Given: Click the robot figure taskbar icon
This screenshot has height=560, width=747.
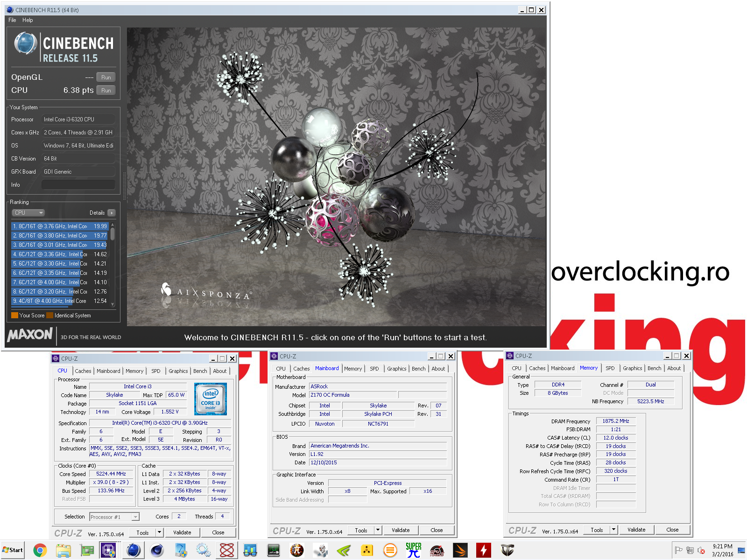Looking at the screenshot, I should (x=320, y=551).
